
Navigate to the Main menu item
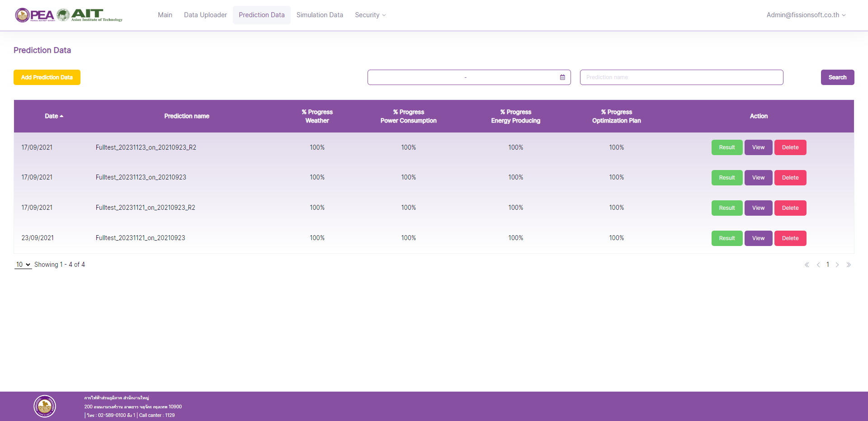pyautogui.click(x=165, y=15)
